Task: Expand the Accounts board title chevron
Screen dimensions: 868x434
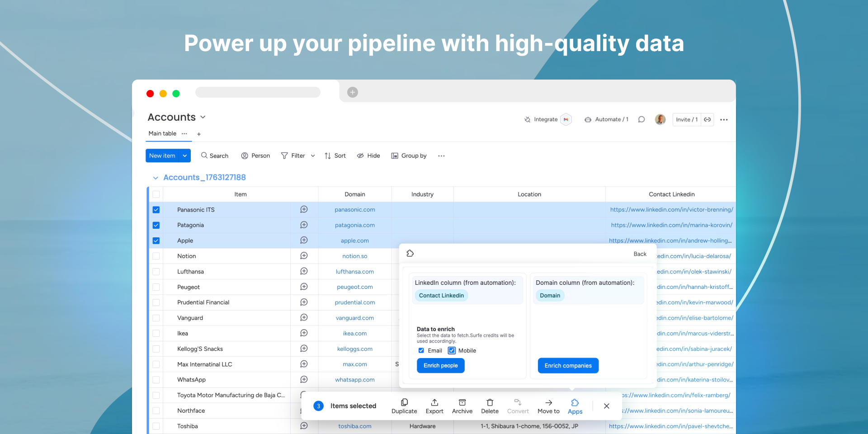Action: 203,117
